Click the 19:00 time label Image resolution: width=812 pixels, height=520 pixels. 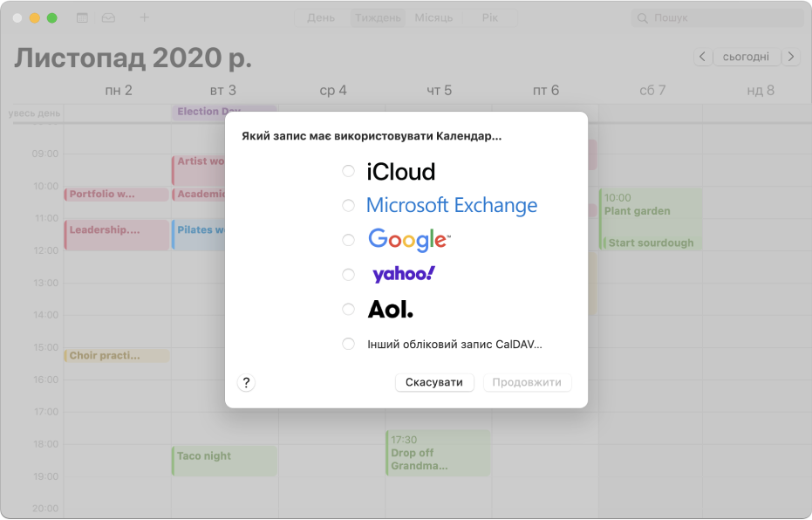point(45,476)
